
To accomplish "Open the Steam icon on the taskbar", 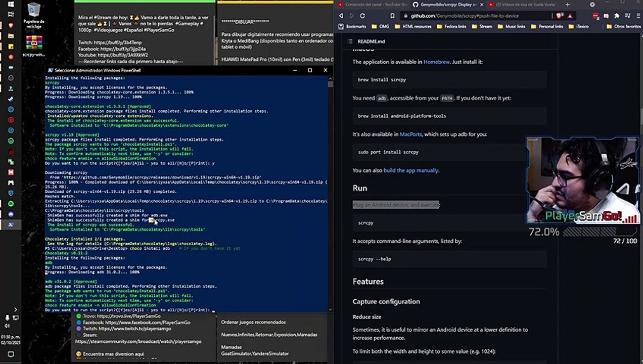I will (x=11, y=99).
